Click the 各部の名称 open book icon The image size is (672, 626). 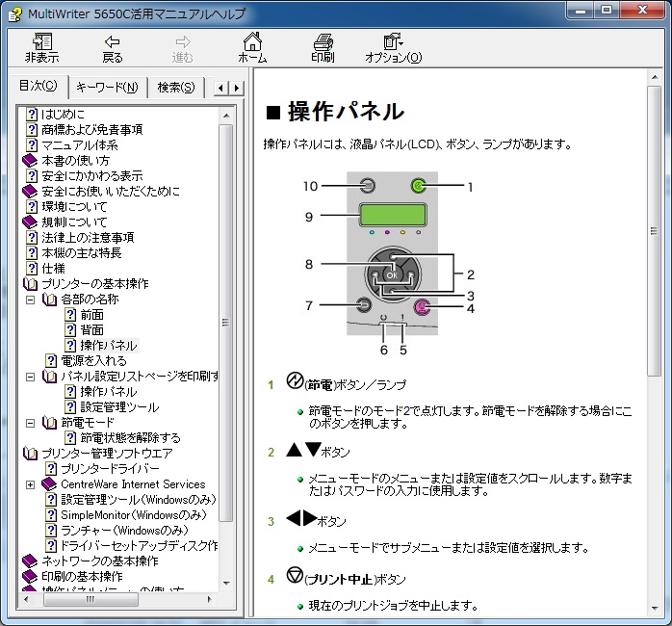(x=50, y=300)
